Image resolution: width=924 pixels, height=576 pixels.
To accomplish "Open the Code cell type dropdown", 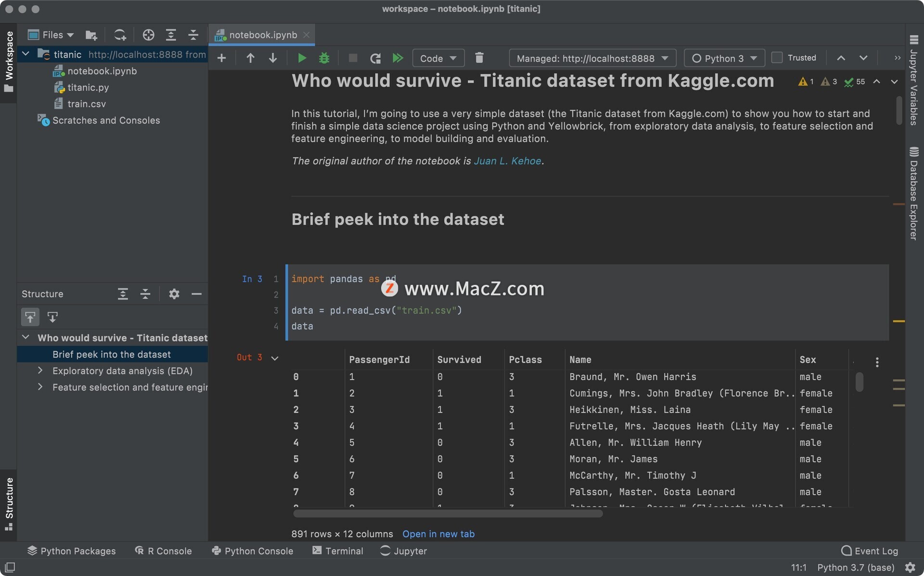I will tap(438, 58).
